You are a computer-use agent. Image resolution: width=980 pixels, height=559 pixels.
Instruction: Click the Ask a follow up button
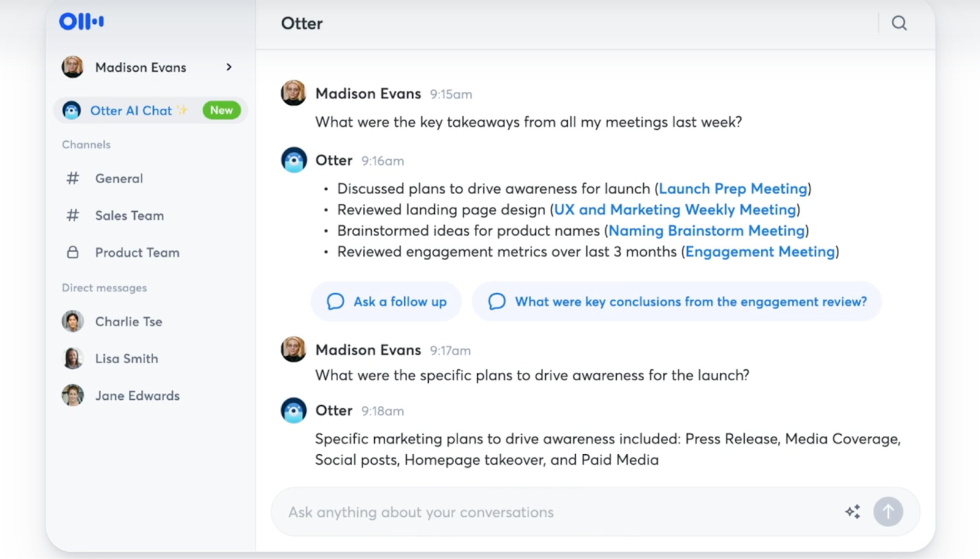(x=386, y=301)
